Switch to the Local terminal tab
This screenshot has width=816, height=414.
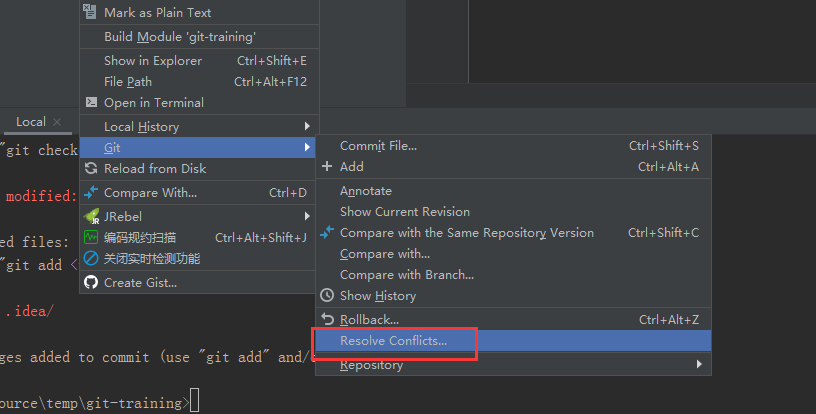(31, 122)
